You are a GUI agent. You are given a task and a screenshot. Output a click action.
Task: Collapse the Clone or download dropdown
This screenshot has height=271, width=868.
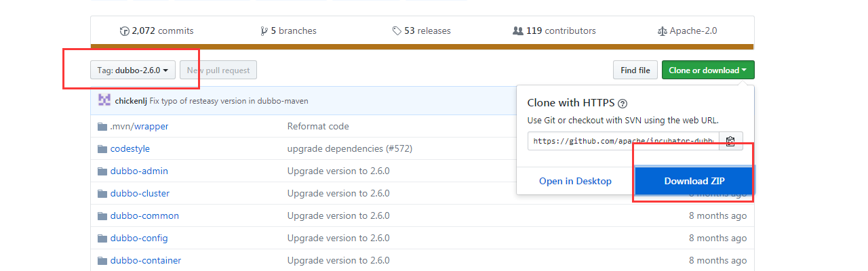click(x=707, y=70)
